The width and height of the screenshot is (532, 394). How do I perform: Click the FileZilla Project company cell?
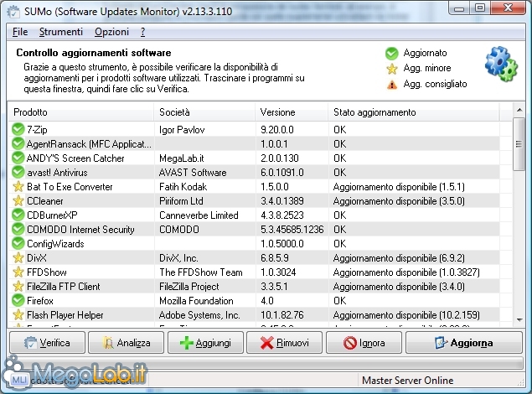(x=189, y=287)
